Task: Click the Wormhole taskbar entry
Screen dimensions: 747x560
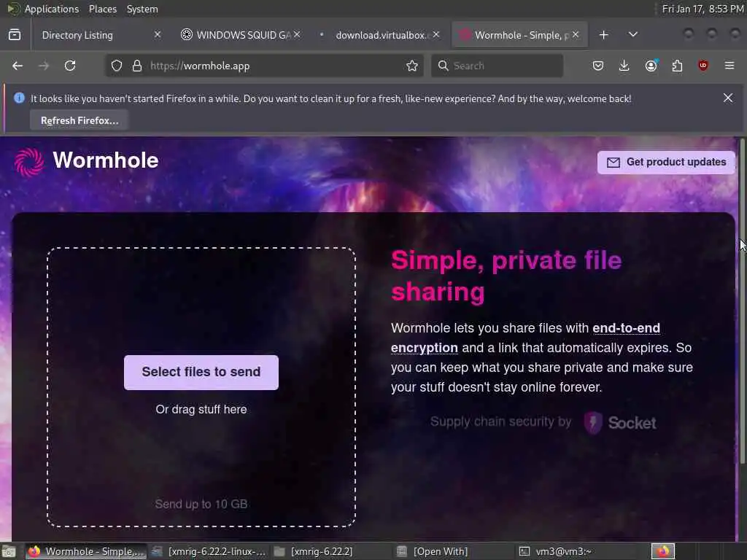Action: click(x=86, y=551)
